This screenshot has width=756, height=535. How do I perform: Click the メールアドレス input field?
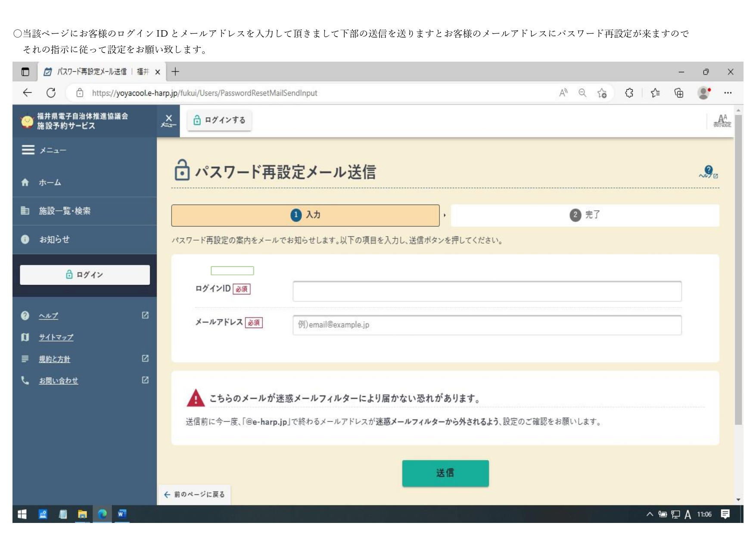coord(487,325)
